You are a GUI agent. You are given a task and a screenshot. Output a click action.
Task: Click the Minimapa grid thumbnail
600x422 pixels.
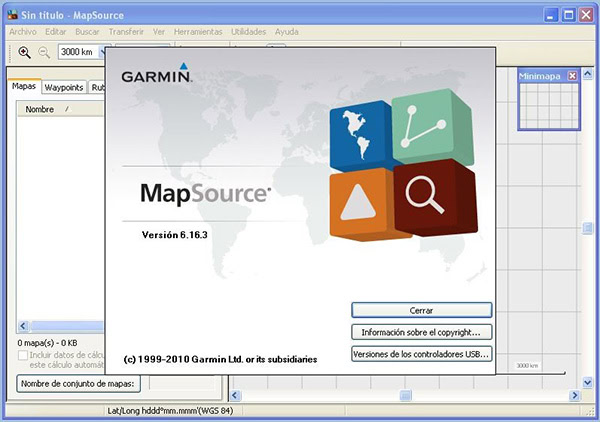tap(549, 106)
